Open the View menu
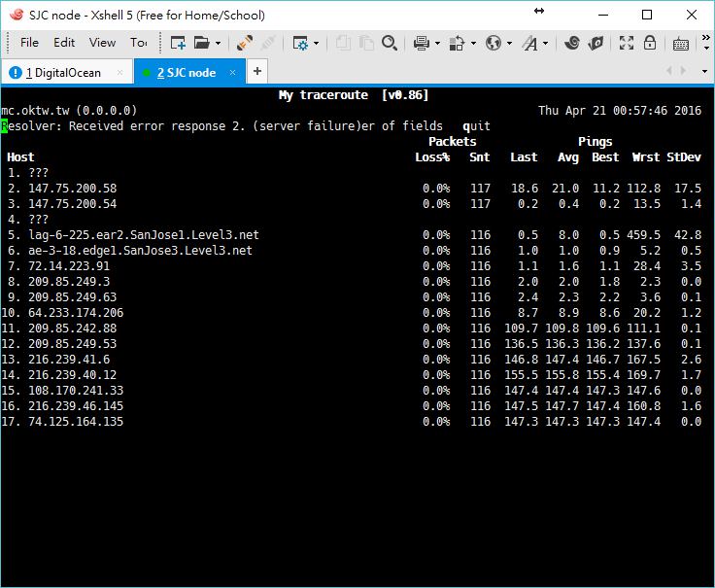The image size is (715, 588). point(102,43)
